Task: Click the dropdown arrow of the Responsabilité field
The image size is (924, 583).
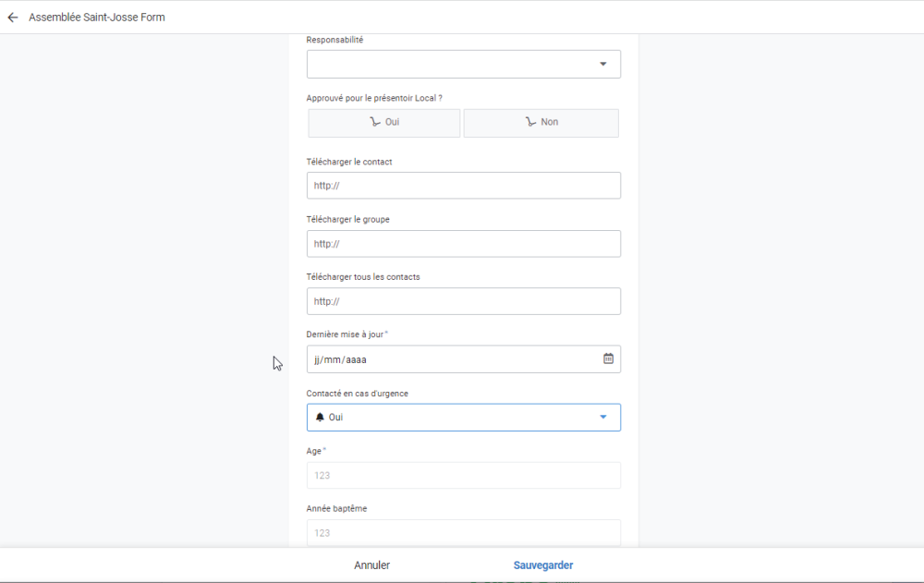Action: click(602, 64)
